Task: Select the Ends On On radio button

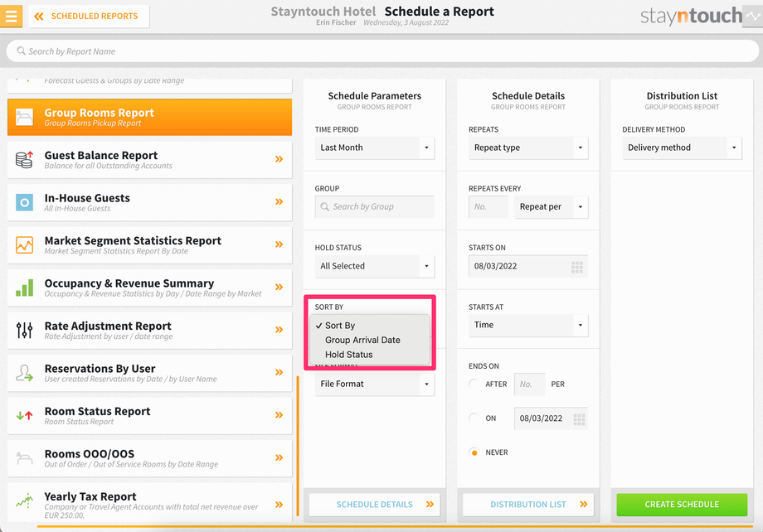Action: pyautogui.click(x=474, y=418)
